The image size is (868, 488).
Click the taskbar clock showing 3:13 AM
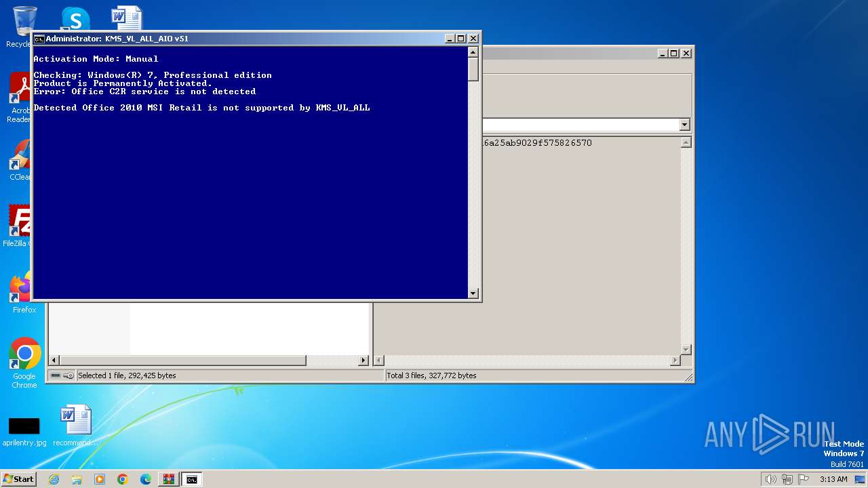click(x=833, y=479)
